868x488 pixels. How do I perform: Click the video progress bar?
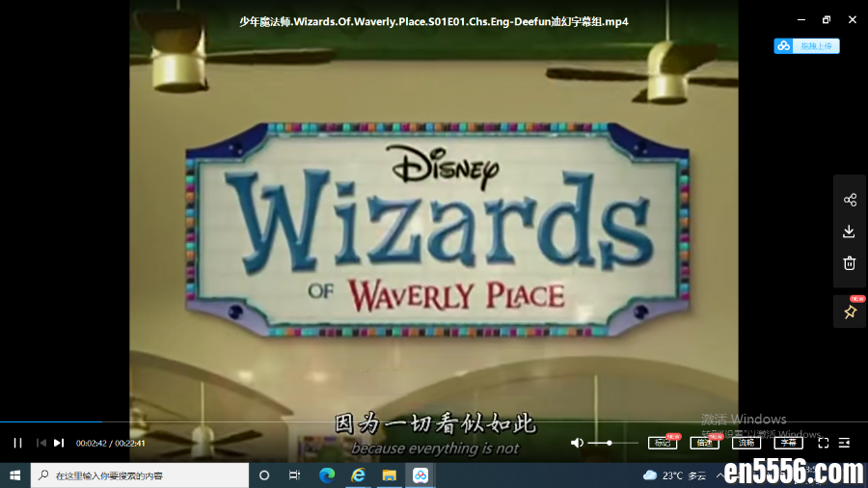(434, 422)
